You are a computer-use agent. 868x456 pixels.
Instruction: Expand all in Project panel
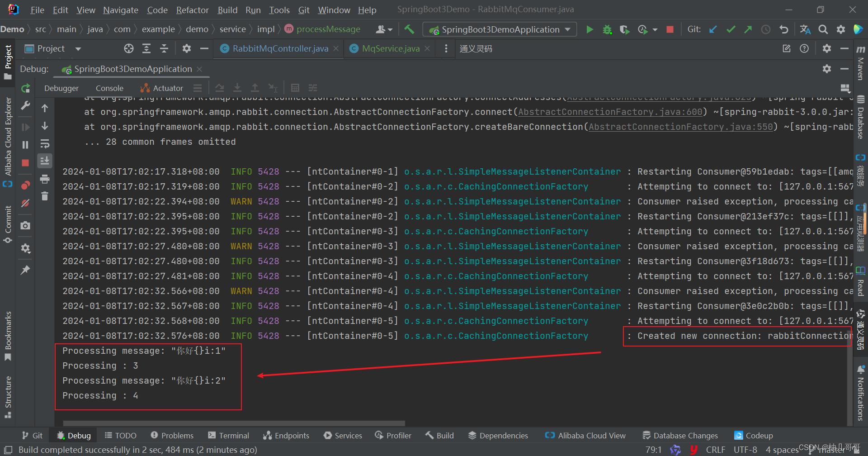(x=146, y=48)
